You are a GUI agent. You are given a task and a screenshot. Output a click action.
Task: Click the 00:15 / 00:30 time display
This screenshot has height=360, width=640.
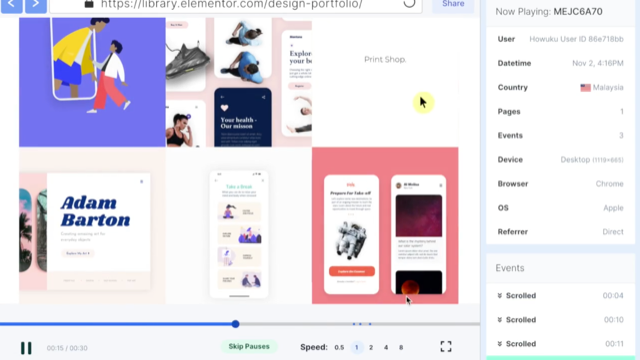pos(67,348)
